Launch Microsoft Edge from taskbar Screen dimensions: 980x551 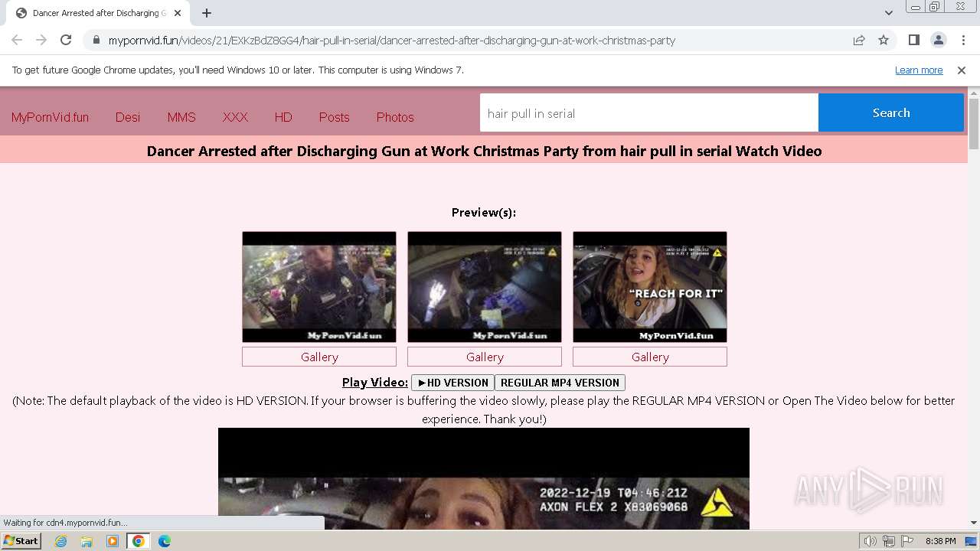coord(165,541)
